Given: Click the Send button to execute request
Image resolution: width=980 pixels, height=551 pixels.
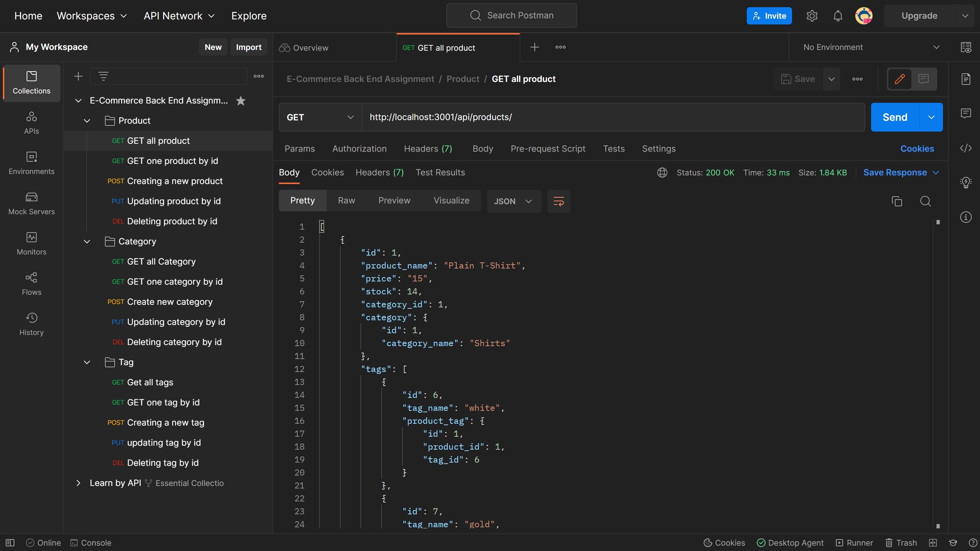Looking at the screenshot, I should [895, 116].
